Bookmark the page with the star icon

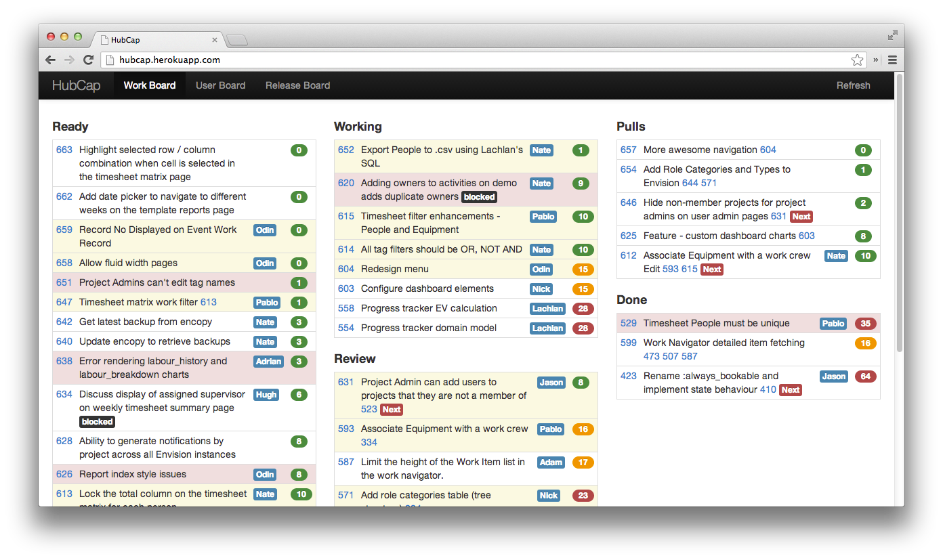857,60
